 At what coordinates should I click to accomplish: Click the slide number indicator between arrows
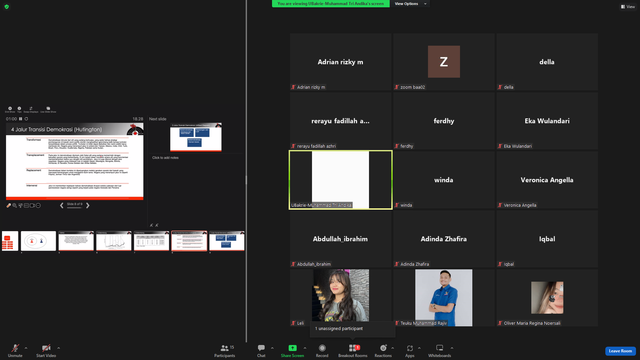point(74,204)
